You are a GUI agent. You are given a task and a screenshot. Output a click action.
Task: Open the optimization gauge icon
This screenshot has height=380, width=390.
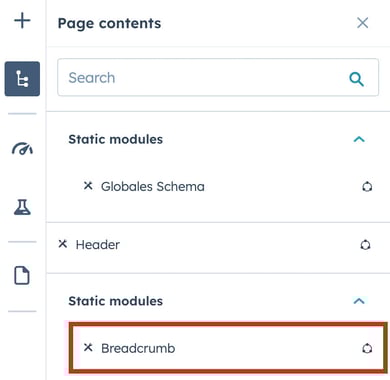pos(22,149)
